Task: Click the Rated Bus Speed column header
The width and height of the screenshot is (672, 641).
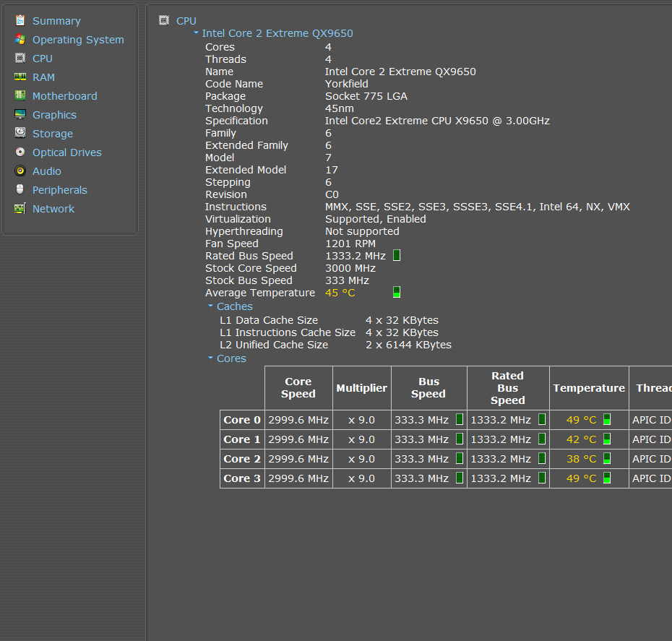Action: (x=508, y=388)
